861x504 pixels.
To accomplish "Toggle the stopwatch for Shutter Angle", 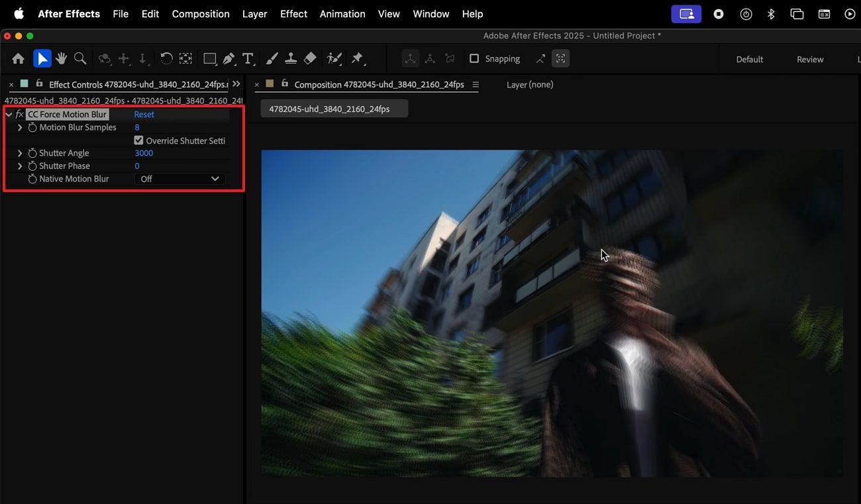I will 32,152.
